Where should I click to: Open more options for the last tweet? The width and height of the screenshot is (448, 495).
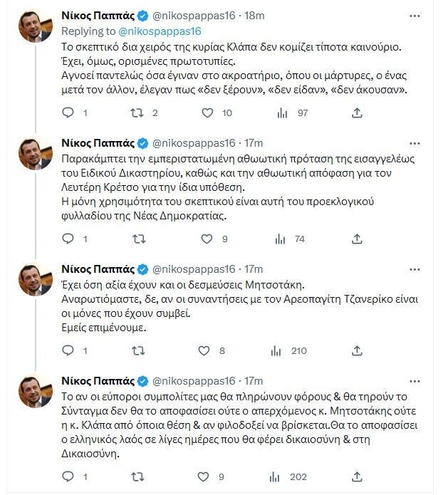(x=415, y=382)
